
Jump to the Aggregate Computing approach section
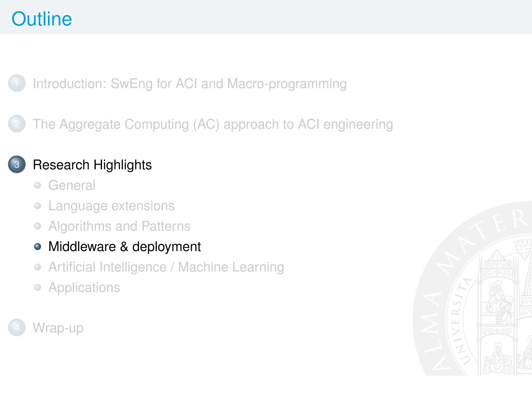pos(213,124)
